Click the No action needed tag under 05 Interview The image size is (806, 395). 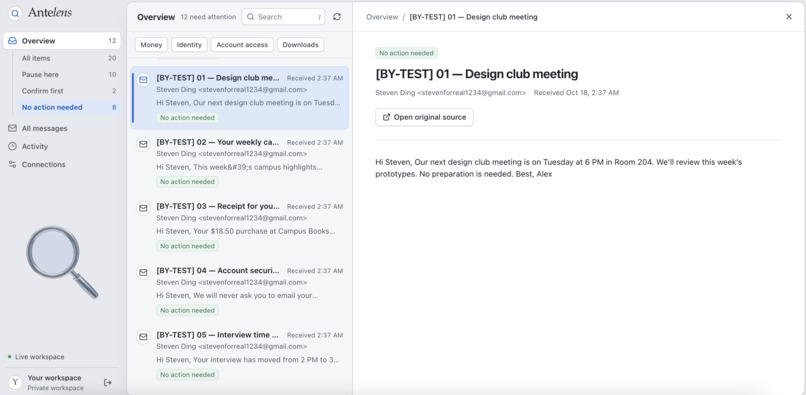coord(187,374)
